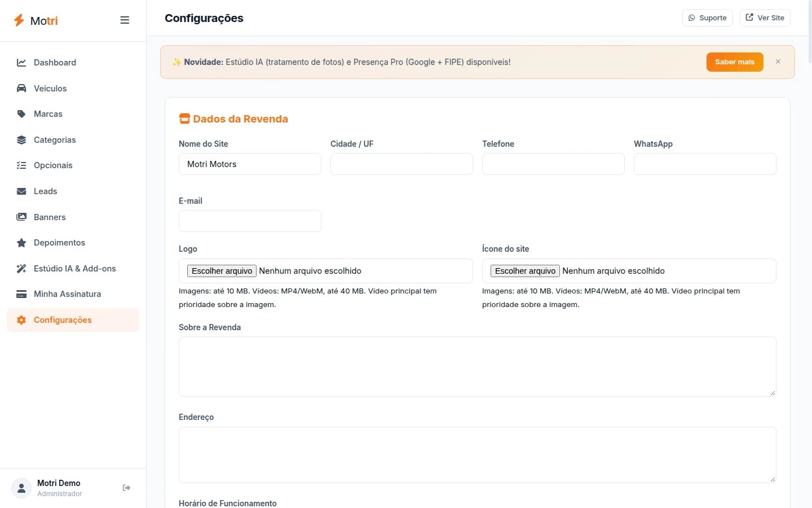Click the Motri lightning bolt logo
Image resolution: width=812 pixels, height=508 pixels.
tap(19, 21)
